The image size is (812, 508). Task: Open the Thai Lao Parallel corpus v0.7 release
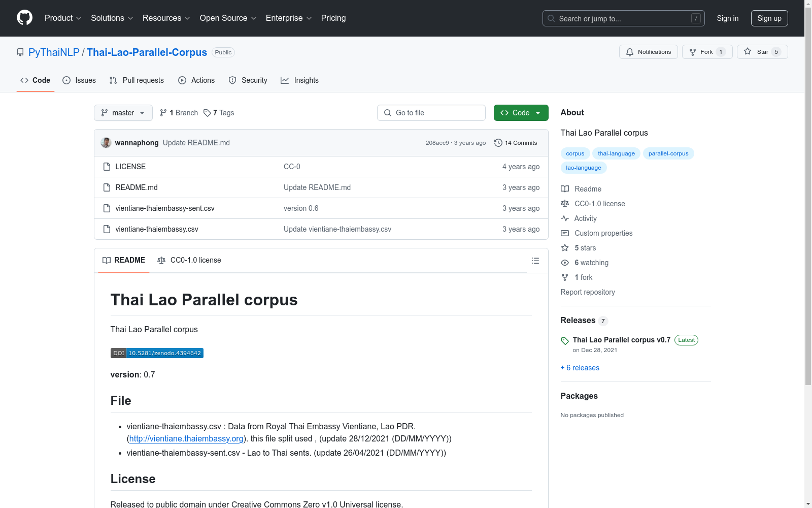click(622, 340)
